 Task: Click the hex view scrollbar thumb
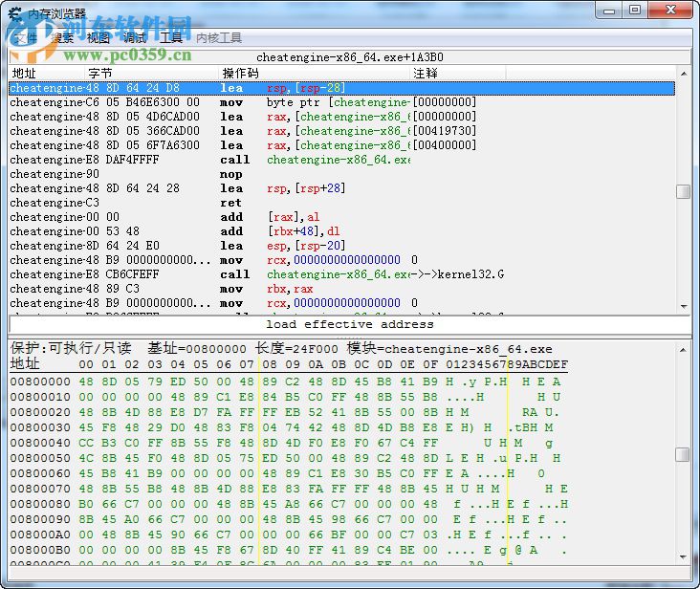[683, 454]
